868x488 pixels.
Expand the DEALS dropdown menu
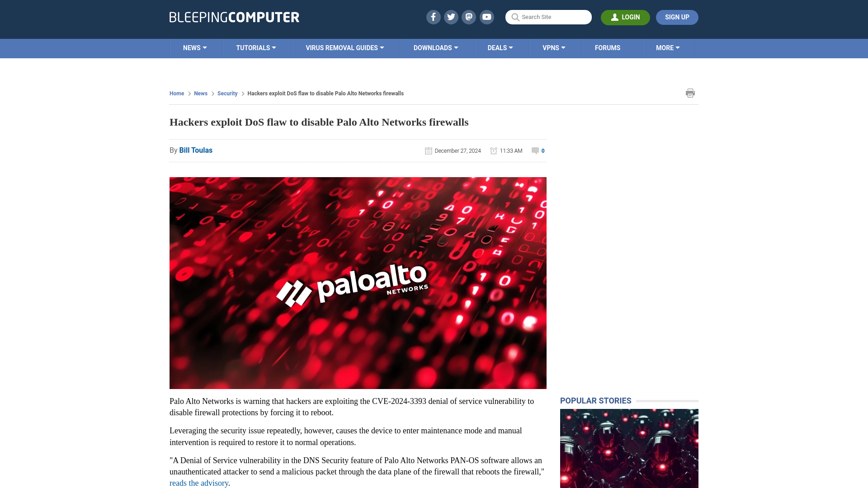pyautogui.click(x=500, y=47)
